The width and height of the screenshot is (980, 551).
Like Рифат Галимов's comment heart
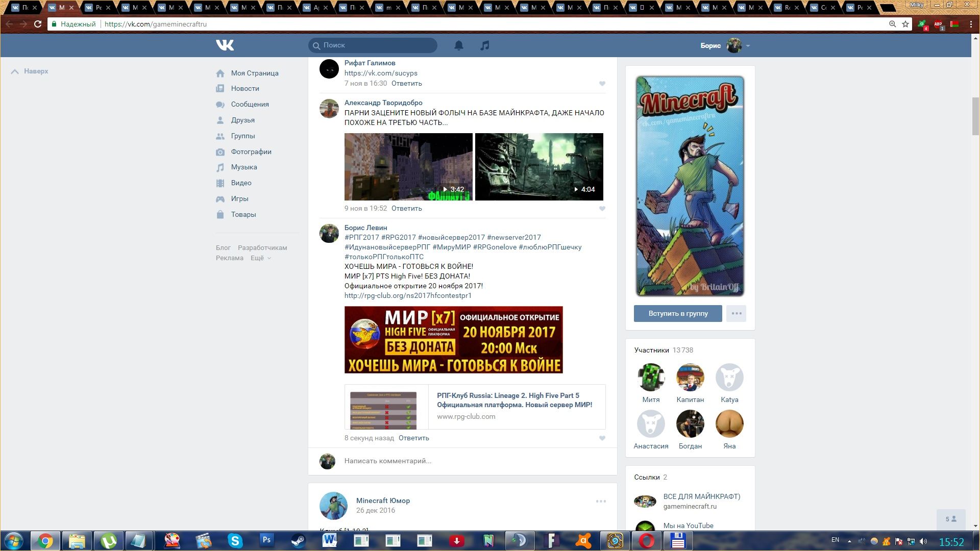pos(602,84)
